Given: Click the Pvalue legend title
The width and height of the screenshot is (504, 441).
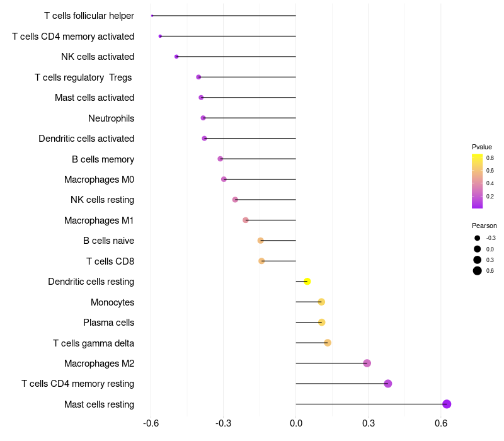Looking at the screenshot, I should pos(481,147).
